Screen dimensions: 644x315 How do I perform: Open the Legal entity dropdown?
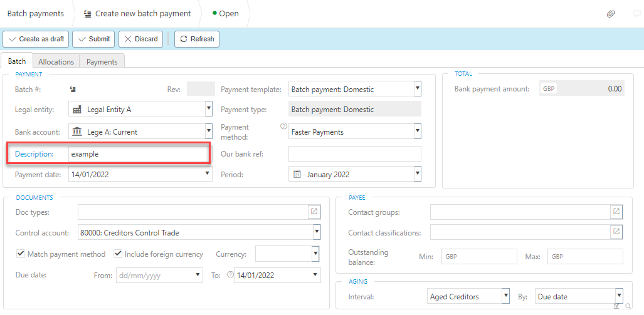(x=208, y=110)
